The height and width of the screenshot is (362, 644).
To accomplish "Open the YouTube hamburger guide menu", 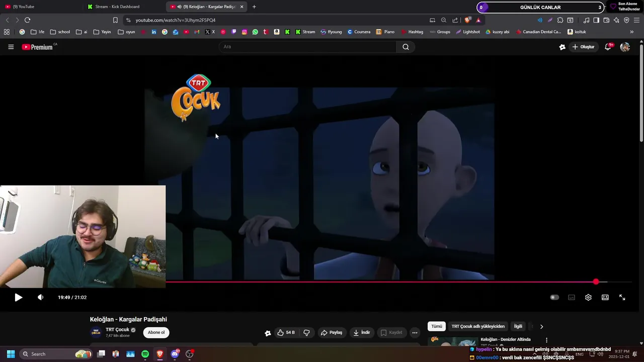I will coord(11,47).
